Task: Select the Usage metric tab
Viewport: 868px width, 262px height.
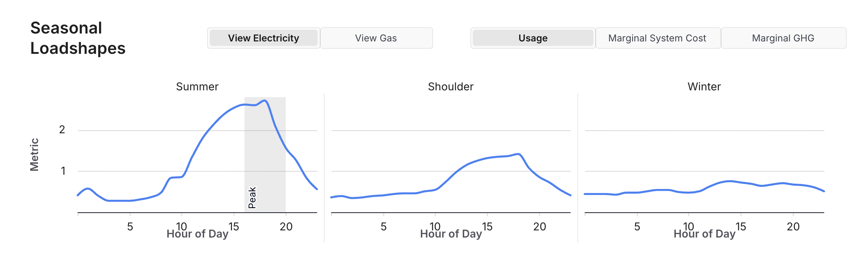Action: (533, 38)
